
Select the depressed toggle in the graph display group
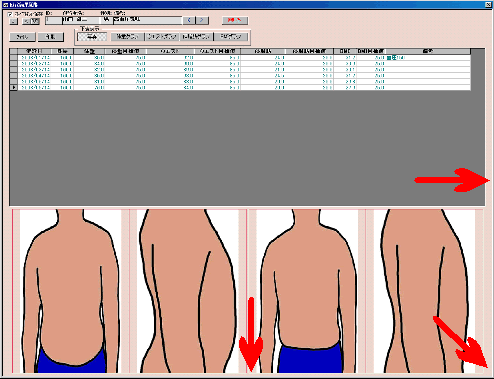[92, 37]
